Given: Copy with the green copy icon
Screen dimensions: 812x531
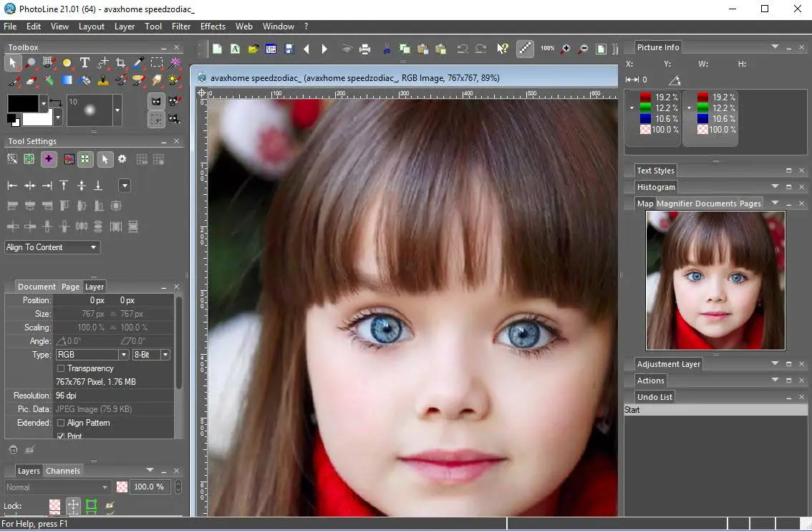Looking at the screenshot, I should [405, 49].
